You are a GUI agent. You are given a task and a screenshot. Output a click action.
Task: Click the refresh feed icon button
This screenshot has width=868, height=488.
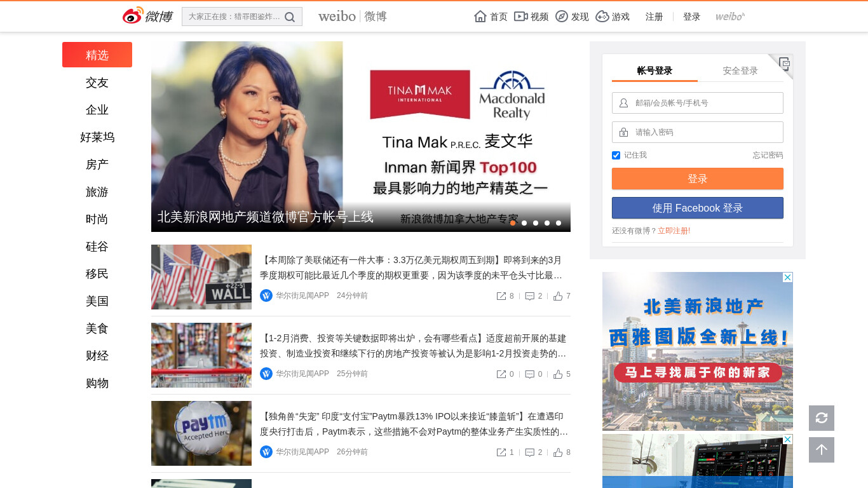coord(822,418)
